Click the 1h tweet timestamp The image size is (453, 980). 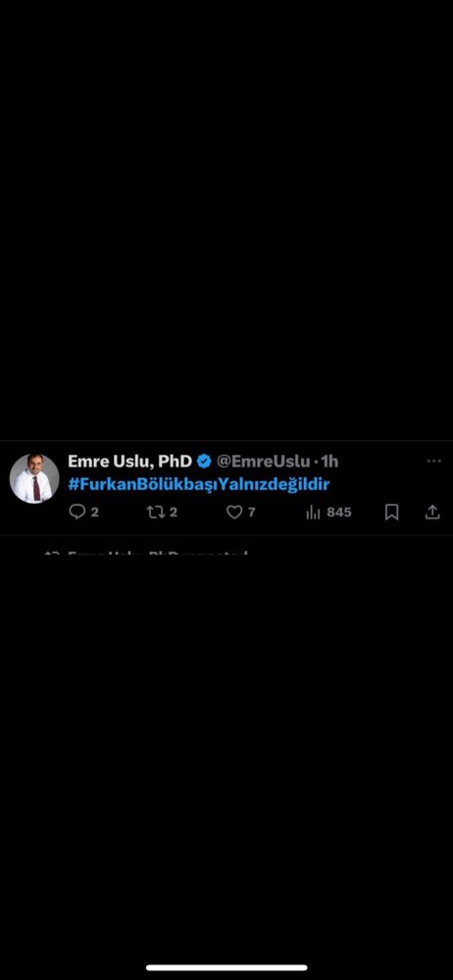(x=329, y=462)
